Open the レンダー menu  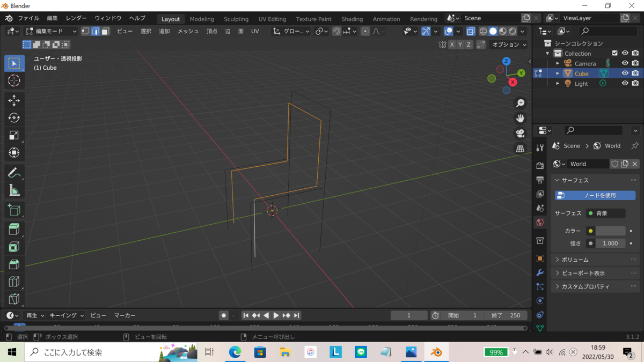[76, 18]
